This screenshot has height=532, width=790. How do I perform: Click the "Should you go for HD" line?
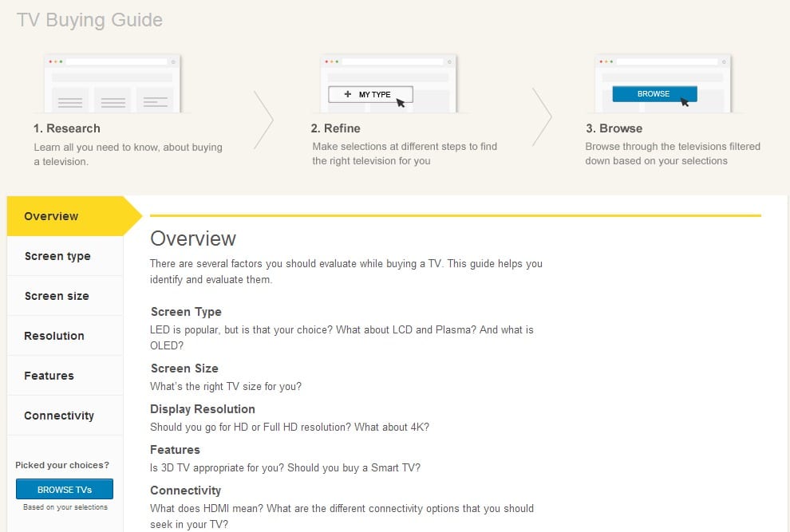click(x=290, y=428)
